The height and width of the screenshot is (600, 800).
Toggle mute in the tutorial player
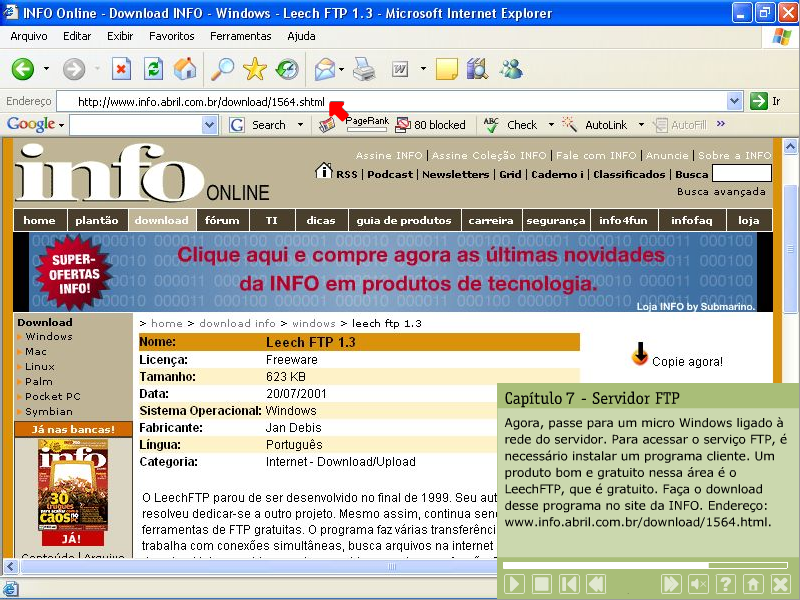coord(699,584)
